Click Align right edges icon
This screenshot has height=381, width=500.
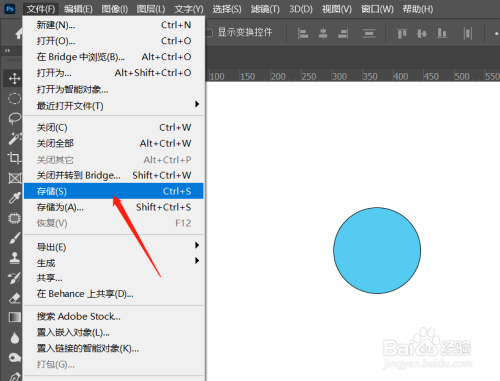(343, 33)
